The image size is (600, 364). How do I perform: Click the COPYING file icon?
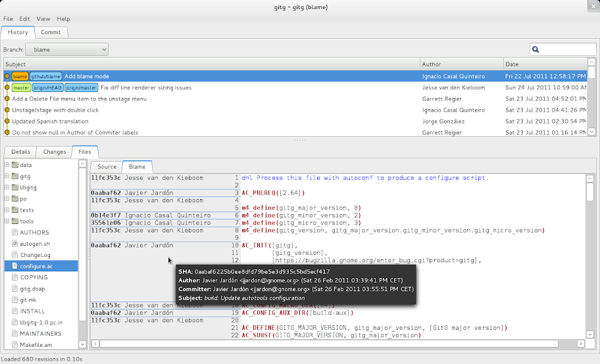(x=15, y=277)
